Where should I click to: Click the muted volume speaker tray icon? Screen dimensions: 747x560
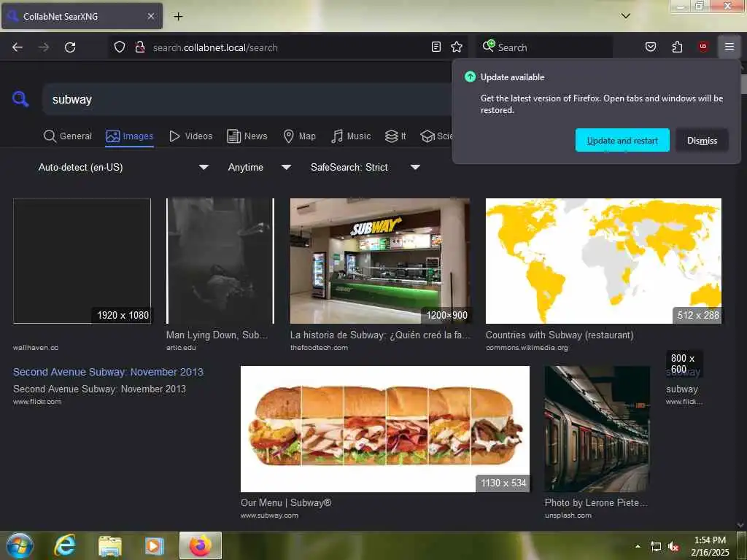[673, 547]
